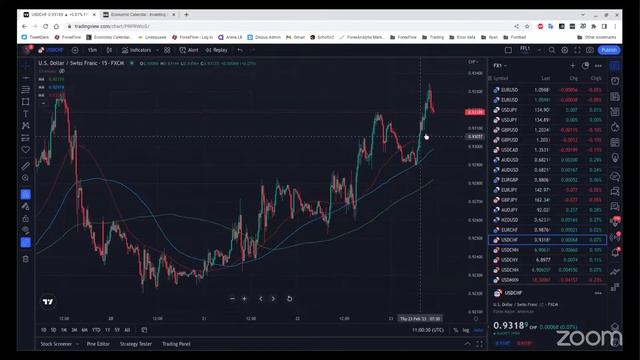Open watchlist more options dots
The width and height of the screenshot is (640, 360).
(x=598, y=66)
